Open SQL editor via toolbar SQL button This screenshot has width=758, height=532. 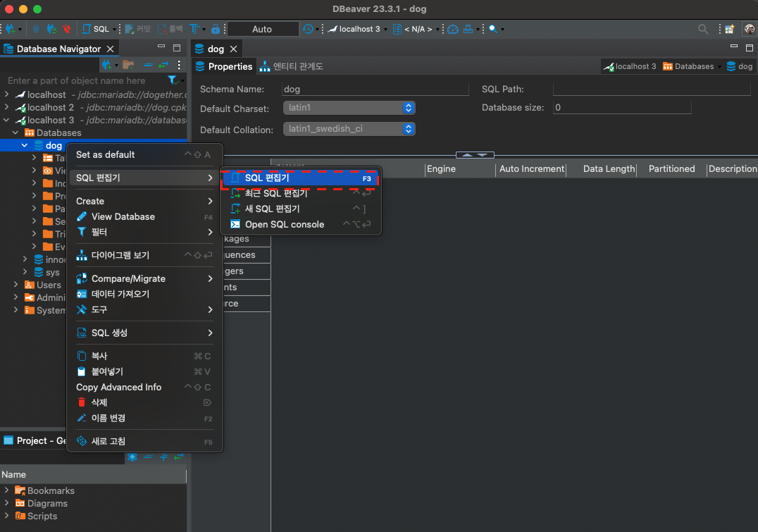tap(96, 29)
